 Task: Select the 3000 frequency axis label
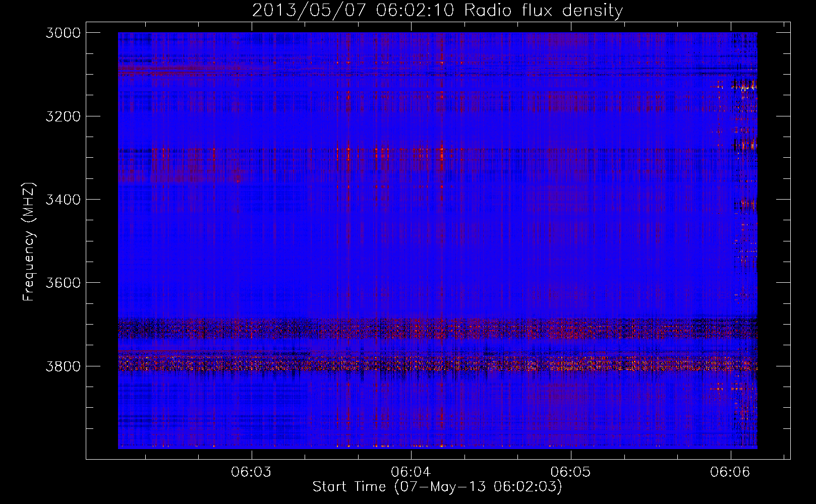point(63,33)
